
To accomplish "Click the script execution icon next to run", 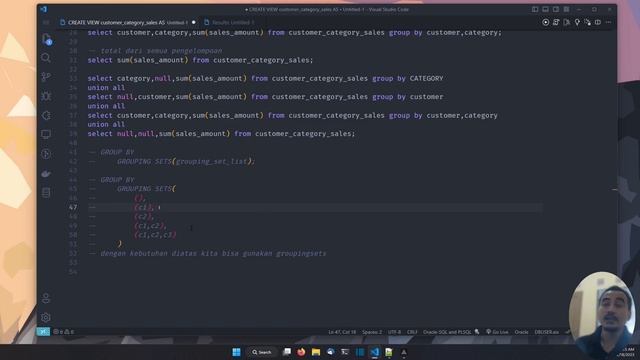I will coord(556,22).
